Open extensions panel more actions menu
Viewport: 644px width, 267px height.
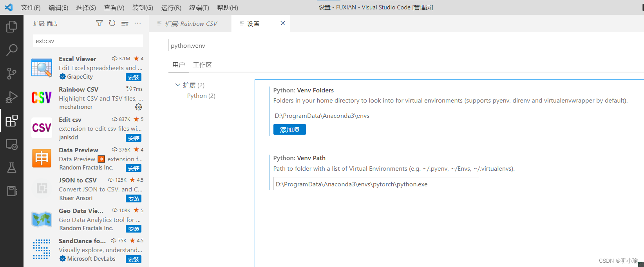(x=137, y=23)
